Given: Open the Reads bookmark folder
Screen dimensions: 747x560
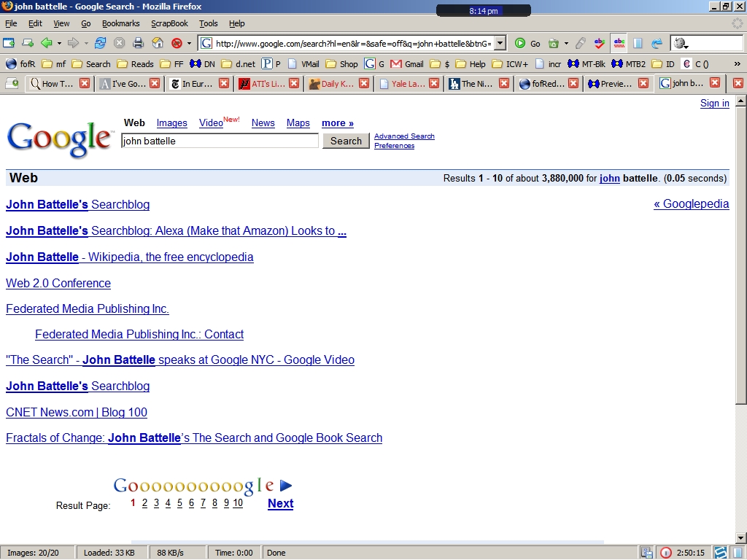Looking at the screenshot, I should point(135,64).
